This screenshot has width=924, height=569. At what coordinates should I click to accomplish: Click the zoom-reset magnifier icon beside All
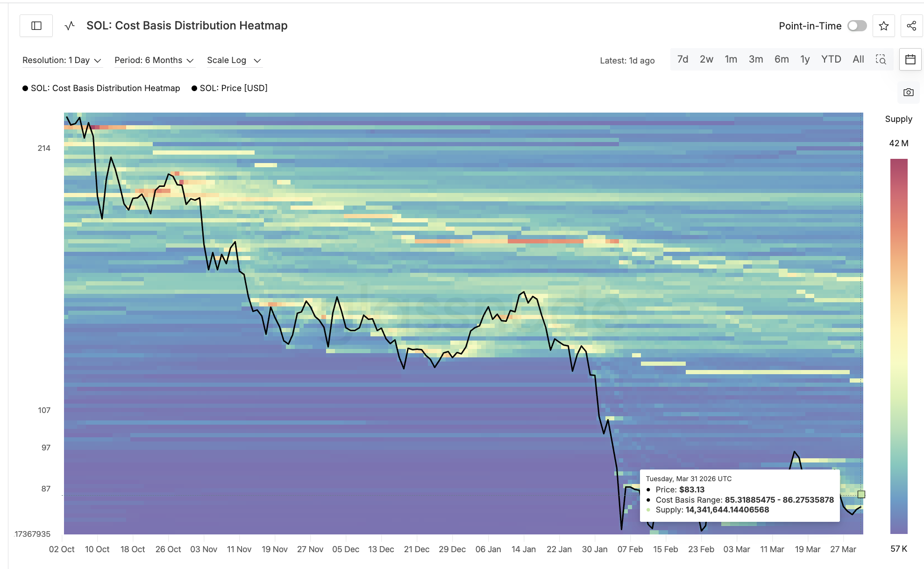pyautogui.click(x=881, y=59)
